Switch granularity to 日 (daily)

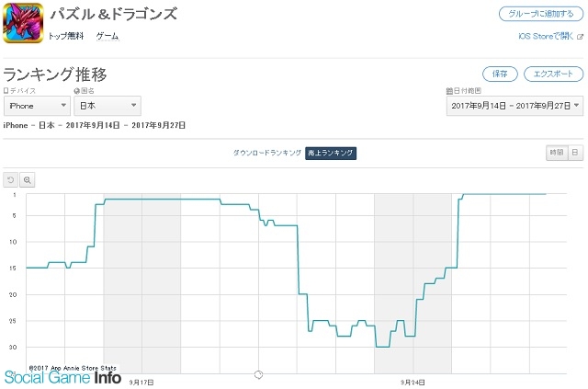(x=574, y=153)
